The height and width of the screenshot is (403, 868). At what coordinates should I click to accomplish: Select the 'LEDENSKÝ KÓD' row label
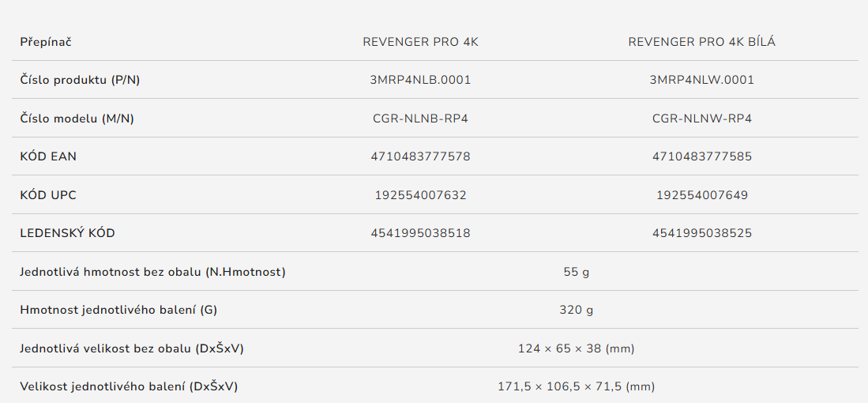coord(68,234)
